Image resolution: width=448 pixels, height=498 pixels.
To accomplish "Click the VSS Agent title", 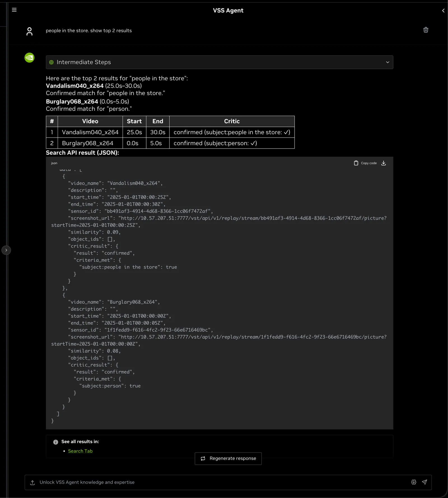I will pyautogui.click(x=228, y=11).
